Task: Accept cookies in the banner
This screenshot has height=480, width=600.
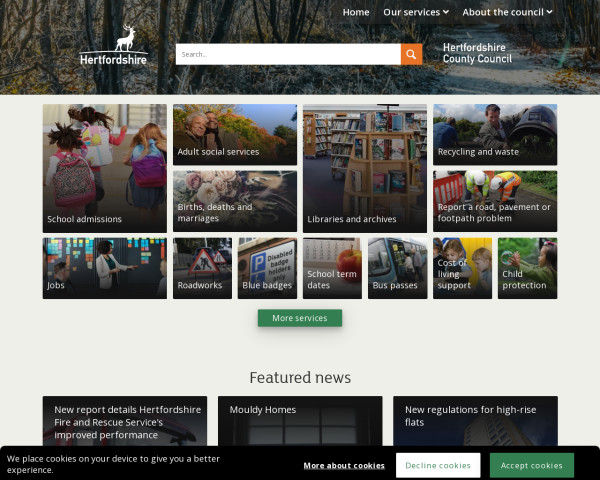Action: point(531,465)
